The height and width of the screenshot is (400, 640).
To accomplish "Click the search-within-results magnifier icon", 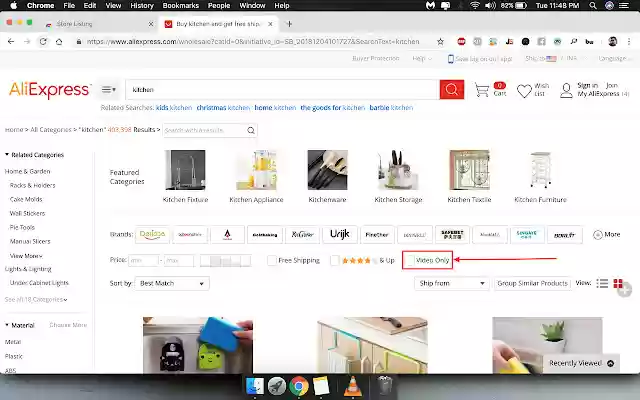I will click(x=251, y=130).
